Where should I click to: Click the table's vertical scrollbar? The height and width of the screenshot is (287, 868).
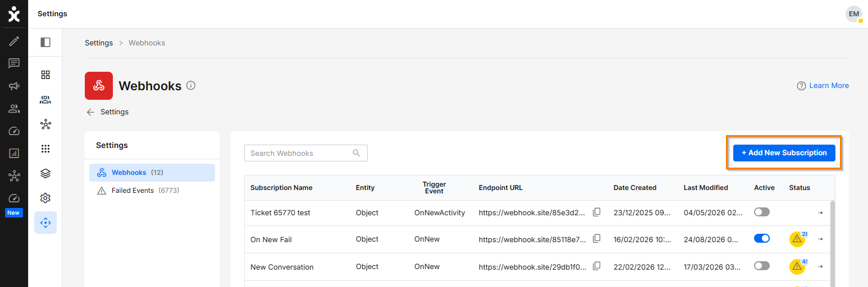click(833, 244)
